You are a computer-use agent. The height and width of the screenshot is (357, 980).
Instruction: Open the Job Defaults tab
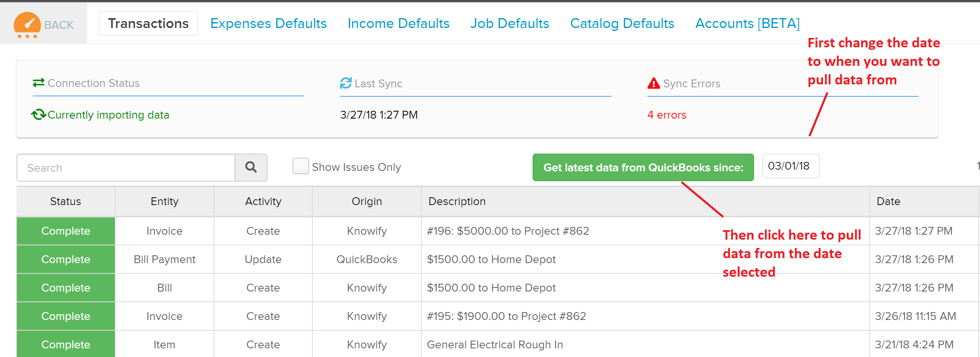pyautogui.click(x=510, y=23)
